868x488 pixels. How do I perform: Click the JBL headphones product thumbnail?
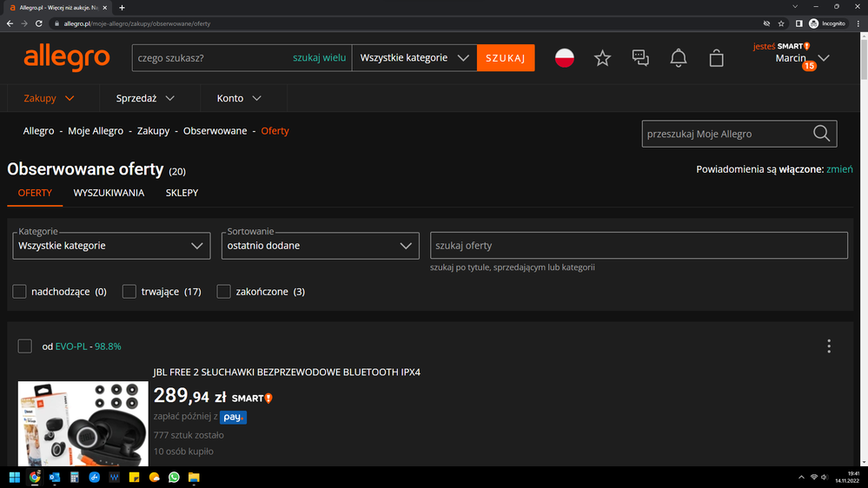pos(83,423)
